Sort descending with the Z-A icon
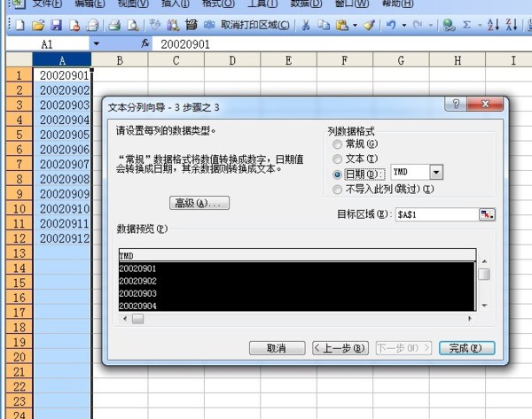The width and height of the screenshot is (532, 419). [512, 25]
